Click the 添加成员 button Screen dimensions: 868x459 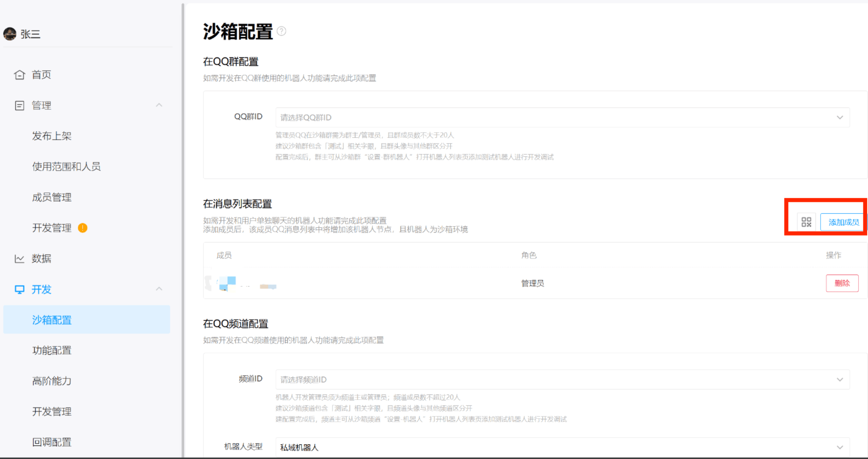[843, 222]
